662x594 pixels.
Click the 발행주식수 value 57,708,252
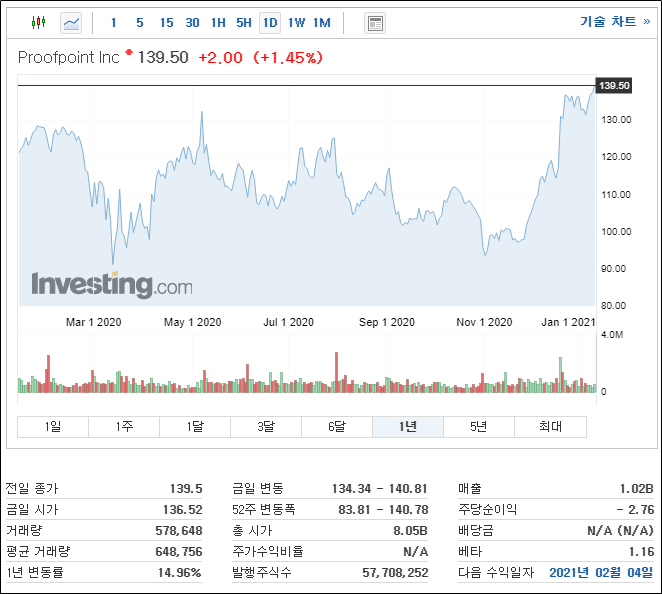point(395,572)
